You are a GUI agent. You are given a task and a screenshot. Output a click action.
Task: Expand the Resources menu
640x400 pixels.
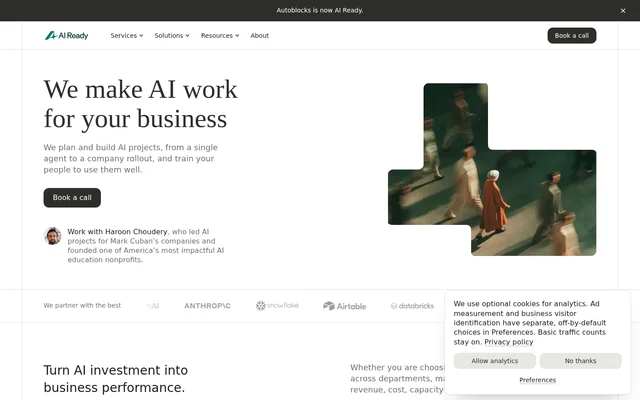click(220, 36)
